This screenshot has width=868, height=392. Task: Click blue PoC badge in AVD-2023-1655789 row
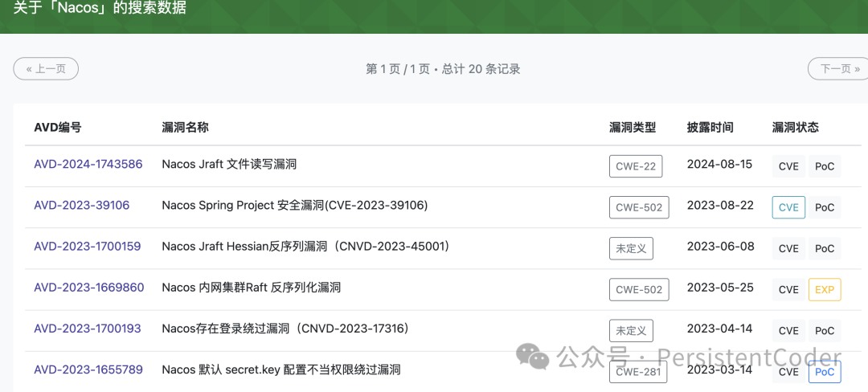coord(825,372)
